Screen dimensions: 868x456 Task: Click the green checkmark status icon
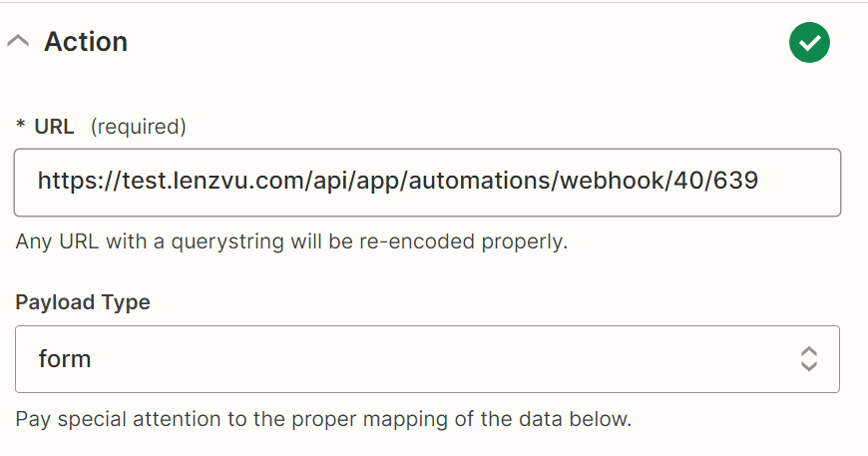[809, 42]
